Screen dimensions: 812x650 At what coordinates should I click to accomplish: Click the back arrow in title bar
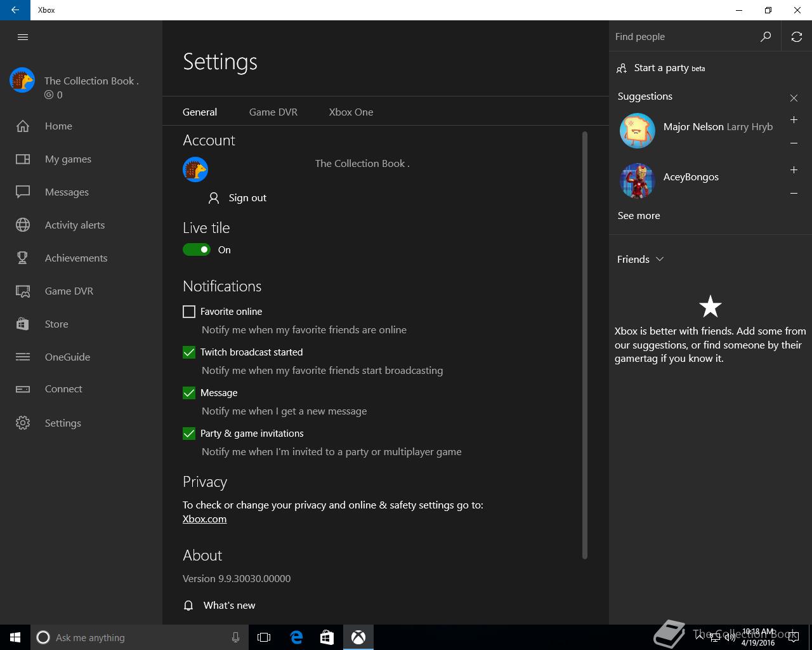(15, 10)
